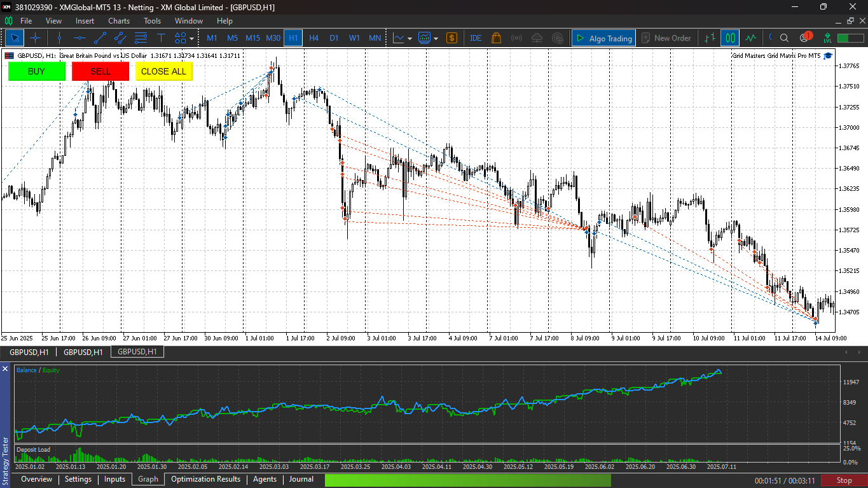Expand the shapes objects dropdown
868x488 pixels.
(x=192, y=38)
